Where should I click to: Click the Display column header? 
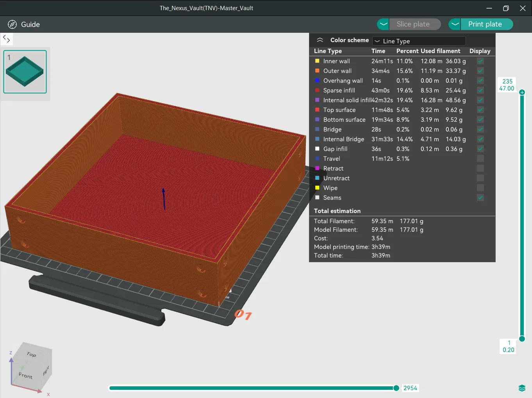(480, 51)
